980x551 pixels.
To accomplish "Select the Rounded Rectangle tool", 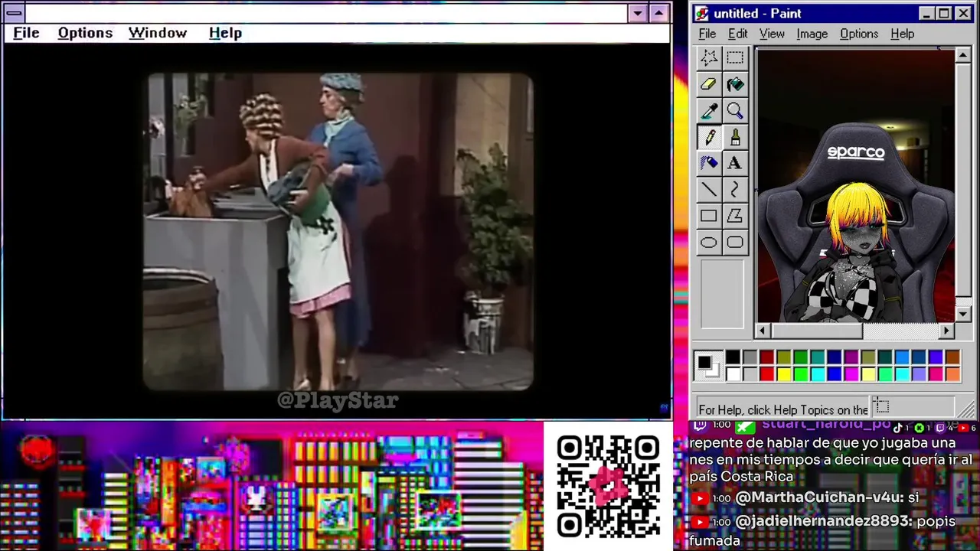I will click(735, 243).
